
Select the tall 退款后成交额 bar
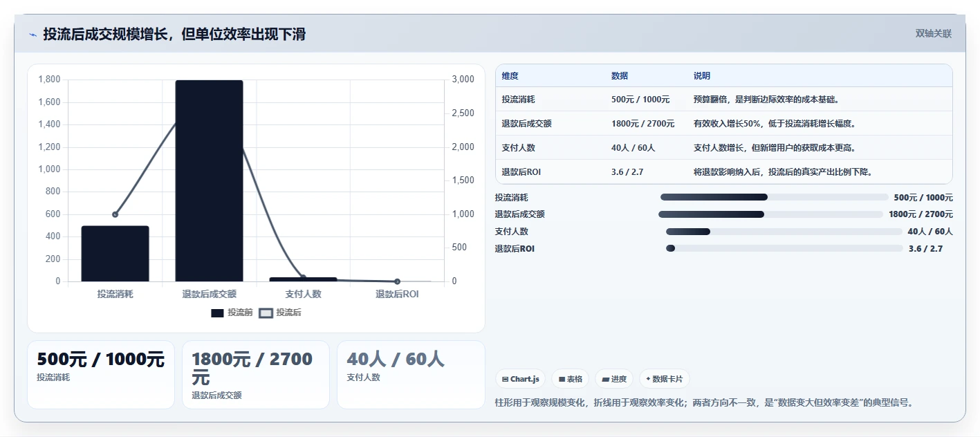coord(209,181)
